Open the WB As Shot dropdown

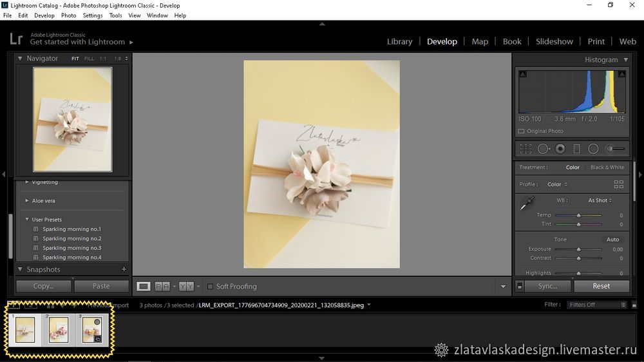(600, 200)
